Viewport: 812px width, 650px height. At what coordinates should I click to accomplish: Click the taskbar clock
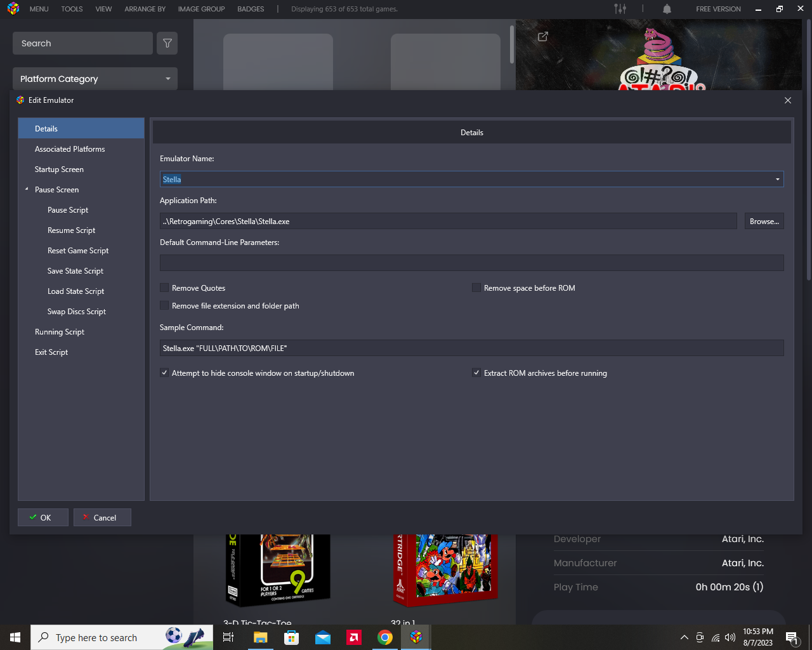[x=758, y=637]
